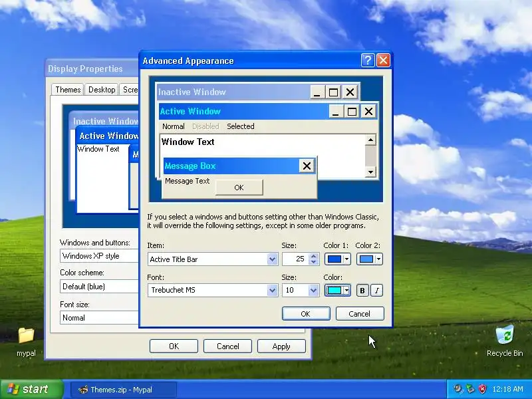Click Apply in Display Properties window
532x399 pixels.
click(x=281, y=346)
